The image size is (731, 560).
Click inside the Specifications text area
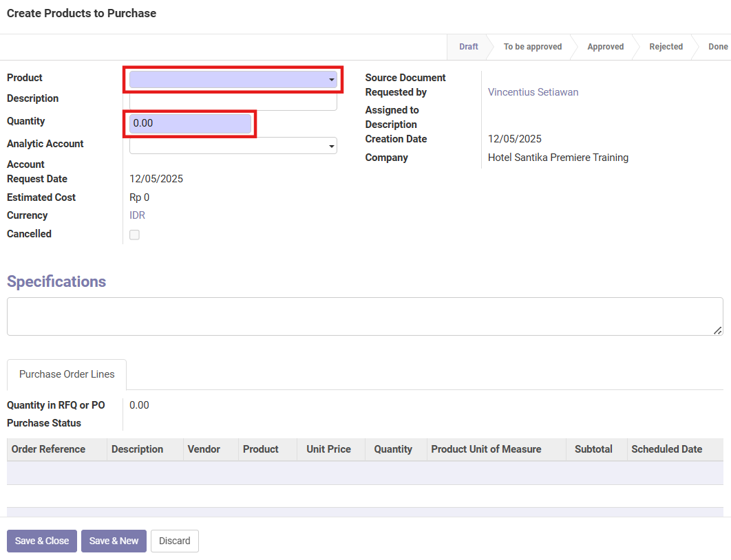point(365,316)
